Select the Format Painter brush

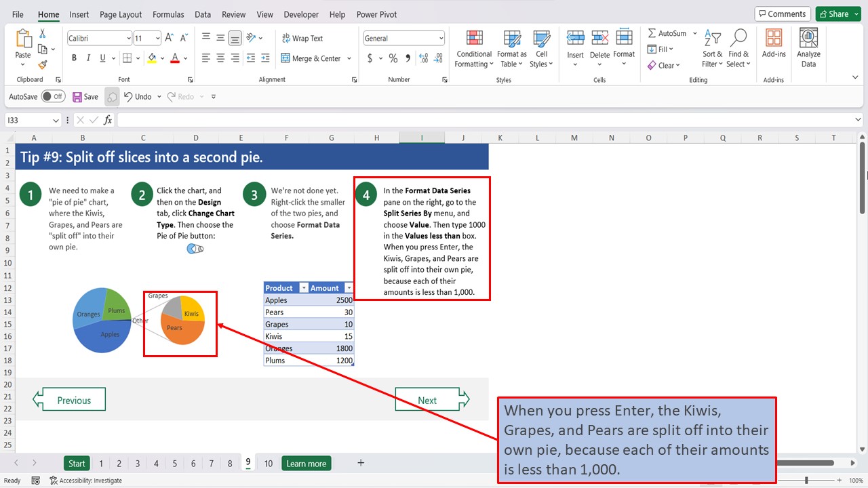pyautogui.click(x=42, y=64)
